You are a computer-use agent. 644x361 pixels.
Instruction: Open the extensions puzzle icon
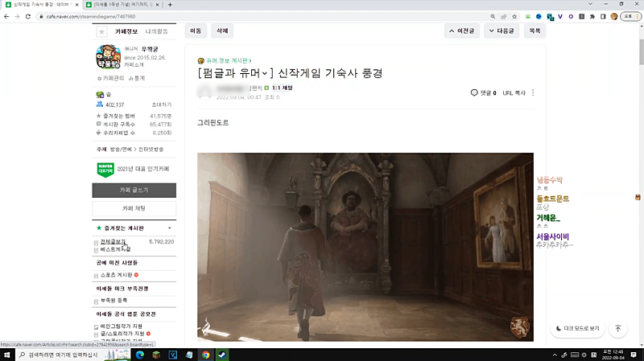point(592,16)
